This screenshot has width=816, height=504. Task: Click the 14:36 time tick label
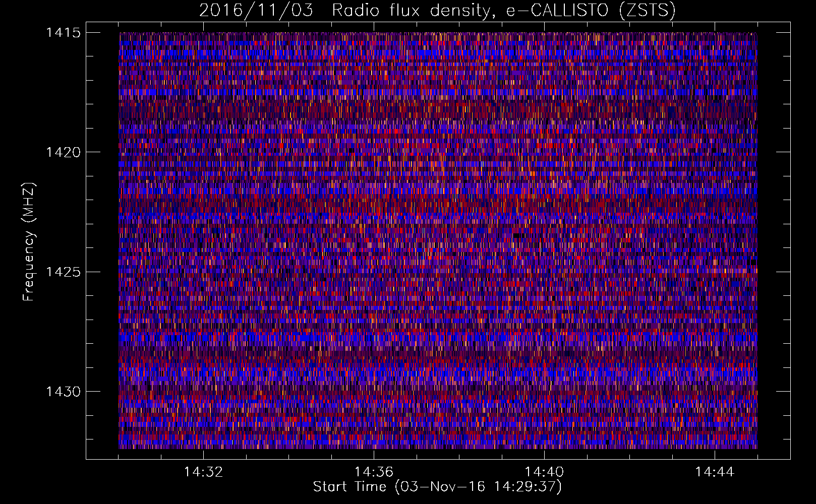tap(374, 472)
